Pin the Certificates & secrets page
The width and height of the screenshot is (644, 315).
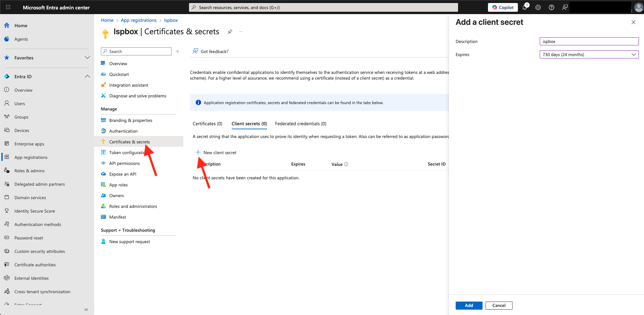coord(230,32)
